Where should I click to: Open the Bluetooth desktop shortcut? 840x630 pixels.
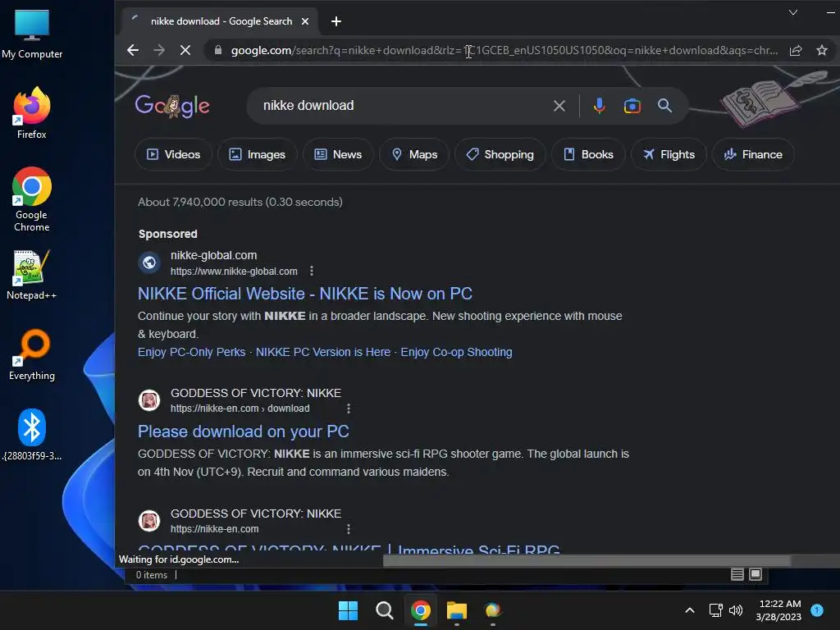click(x=32, y=435)
